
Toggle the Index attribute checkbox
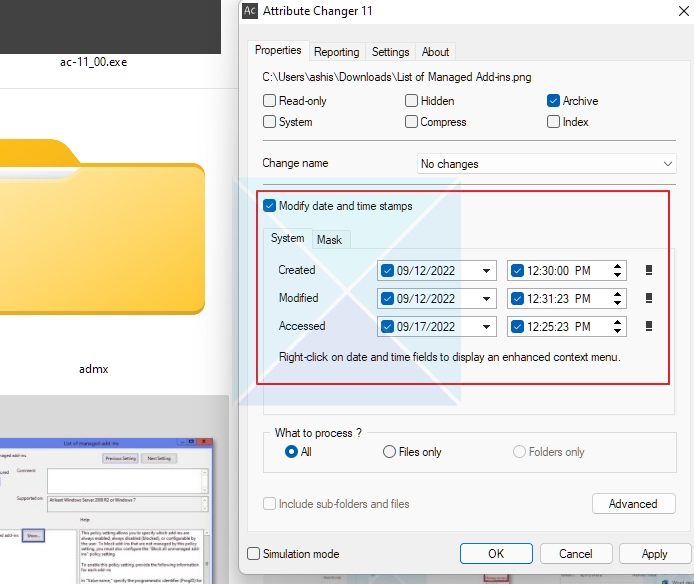click(x=553, y=121)
